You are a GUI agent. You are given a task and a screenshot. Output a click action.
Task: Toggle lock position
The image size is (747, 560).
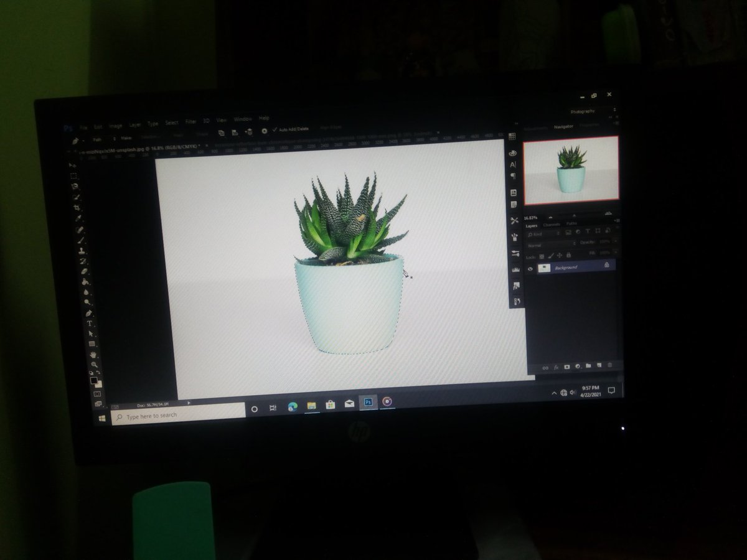(560, 255)
